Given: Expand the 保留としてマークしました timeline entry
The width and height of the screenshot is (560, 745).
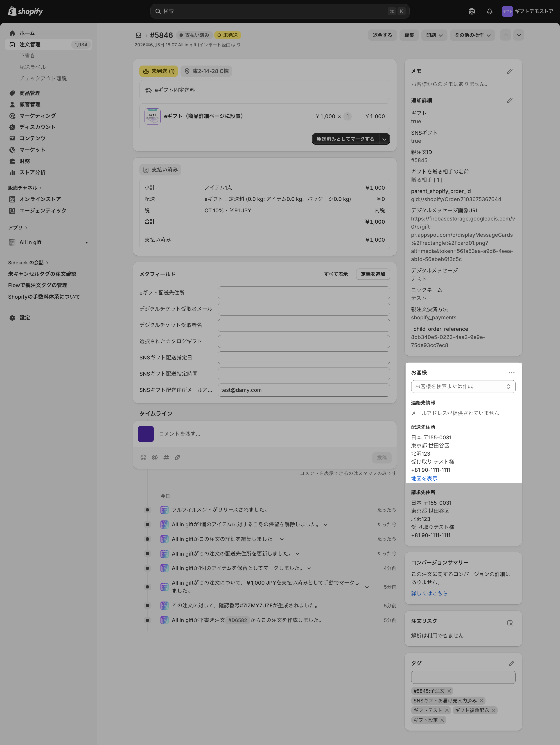Looking at the screenshot, I should (309, 568).
